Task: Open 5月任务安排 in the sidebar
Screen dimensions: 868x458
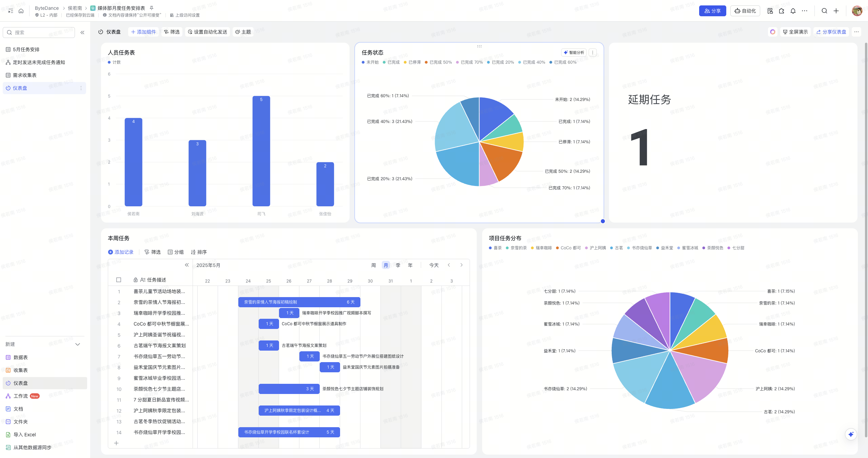Action: (26, 49)
